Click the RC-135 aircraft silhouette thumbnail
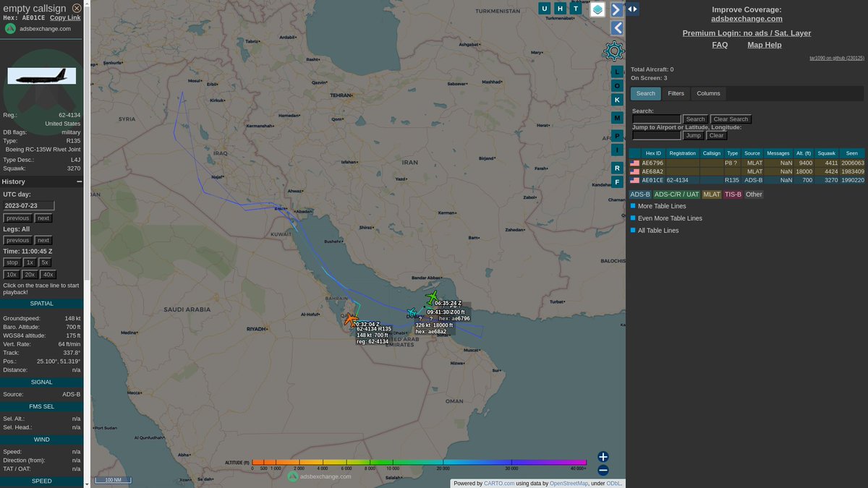Viewport: 868px width, 488px height. [41, 76]
